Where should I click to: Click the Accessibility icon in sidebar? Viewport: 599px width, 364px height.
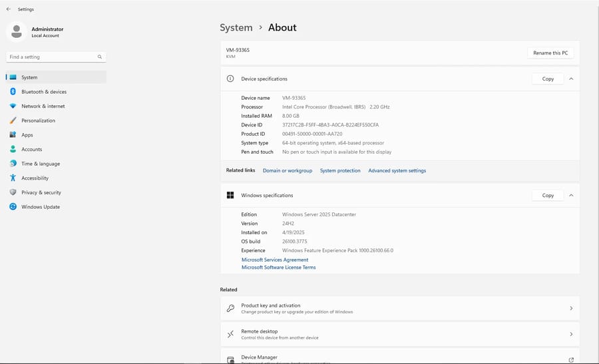(x=13, y=178)
